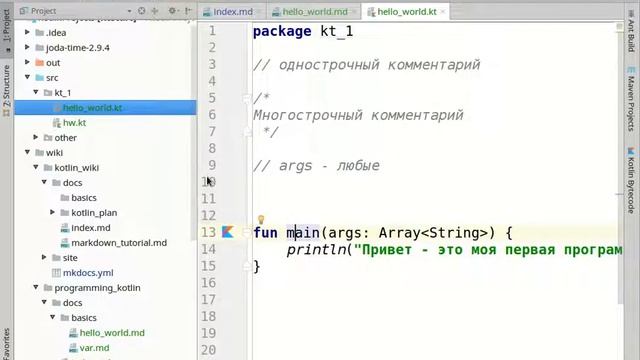Select markdown_tutorial.md in the tree
This screenshot has width=640, height=360.
coord(119,243)
